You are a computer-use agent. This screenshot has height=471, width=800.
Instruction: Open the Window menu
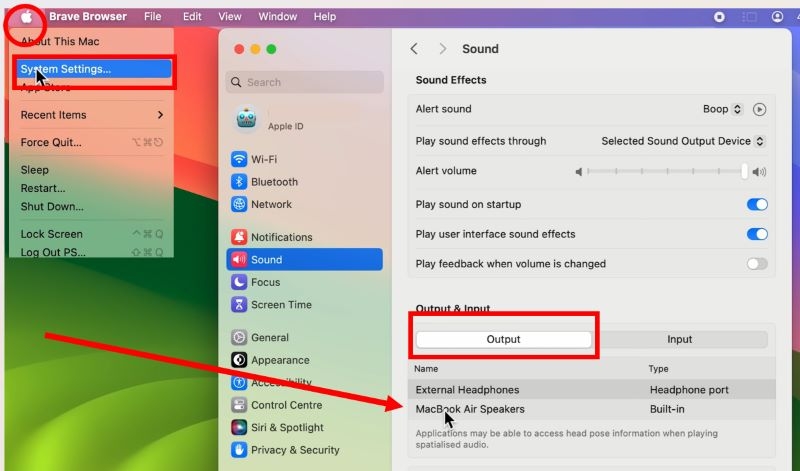(278, 17)
